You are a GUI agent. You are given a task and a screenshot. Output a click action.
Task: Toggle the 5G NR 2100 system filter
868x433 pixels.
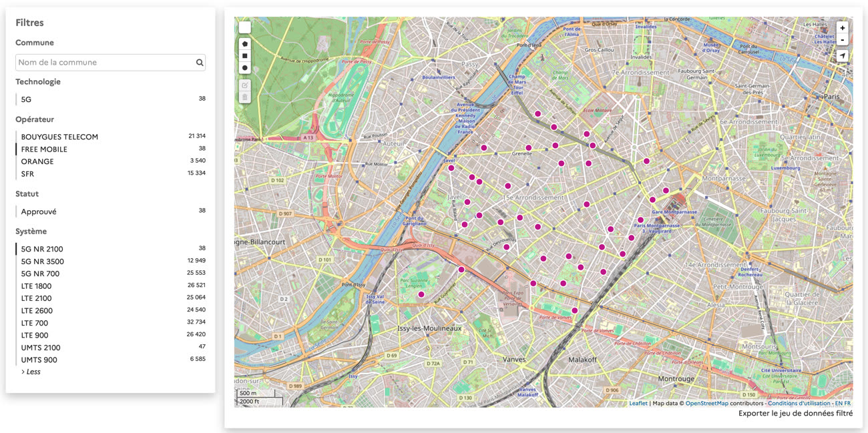pyautogui.click(x=41, y=249)
